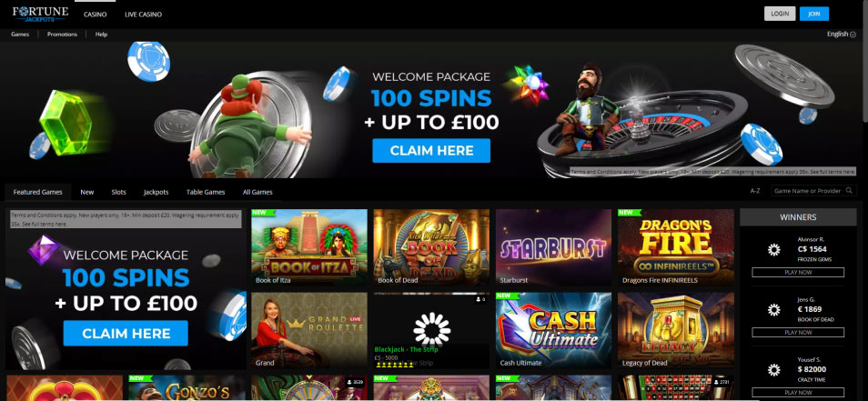Click the gear icon beside Jens G.

(773, 310)
